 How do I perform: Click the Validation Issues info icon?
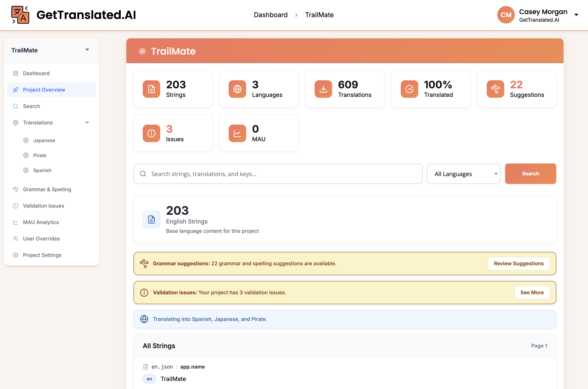(16, 206)
